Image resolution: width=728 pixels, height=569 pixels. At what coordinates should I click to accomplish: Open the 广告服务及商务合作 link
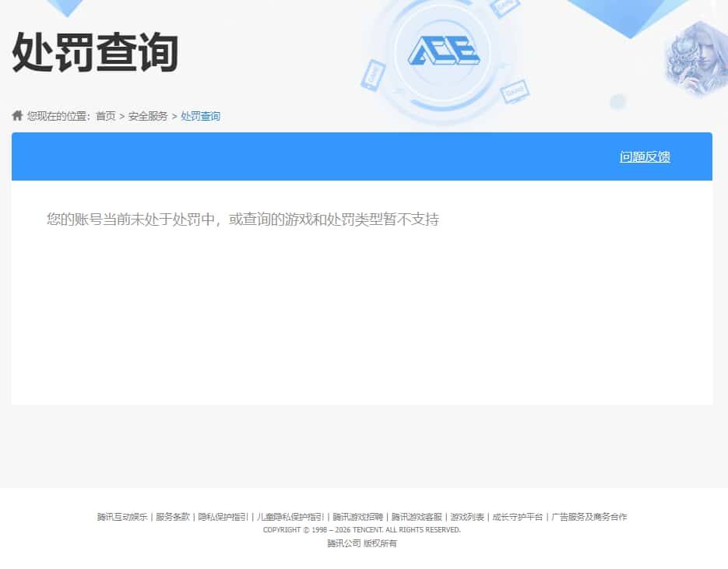[x=589, y=517]
